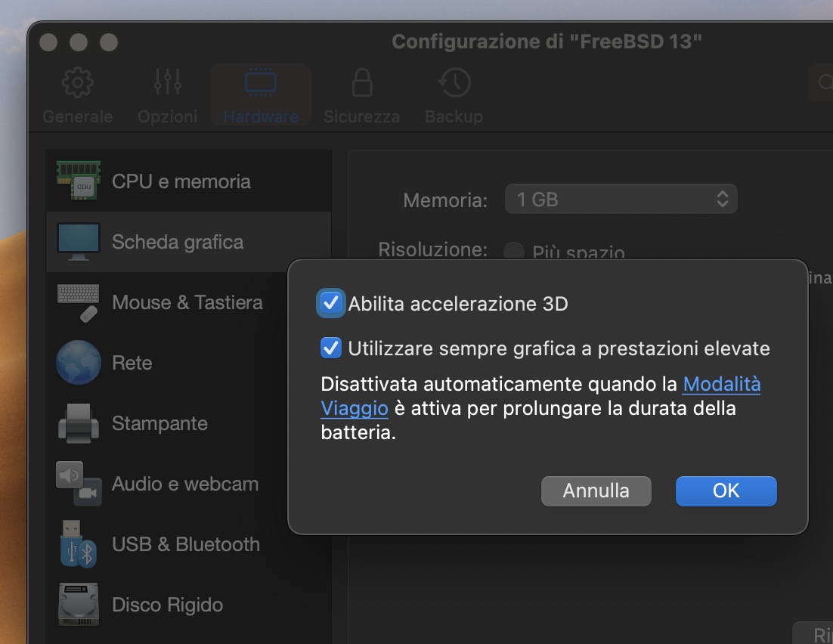833x644 pixels.
Task: Click the Annulla button
Action: click(x=596, y=491)
